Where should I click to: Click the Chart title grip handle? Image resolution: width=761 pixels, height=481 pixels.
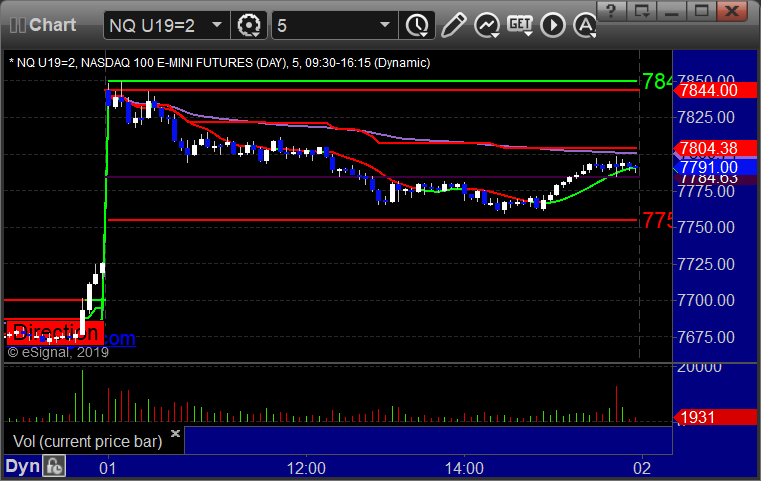18,25
